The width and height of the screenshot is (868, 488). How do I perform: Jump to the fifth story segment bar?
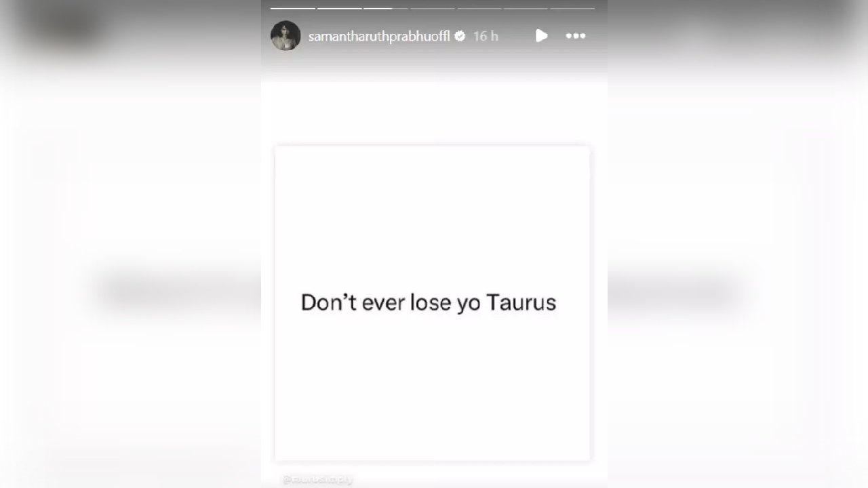click(479, 8)
